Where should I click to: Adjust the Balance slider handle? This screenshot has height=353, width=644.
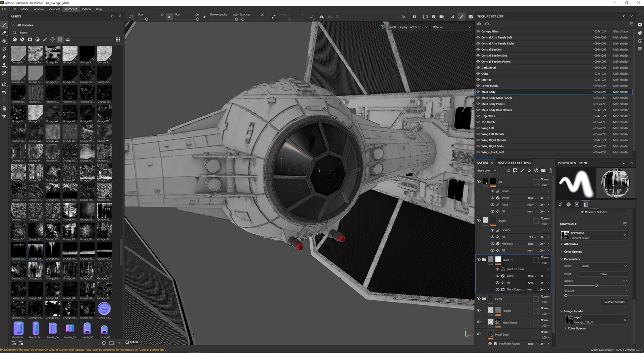click(x=596, y=285)
